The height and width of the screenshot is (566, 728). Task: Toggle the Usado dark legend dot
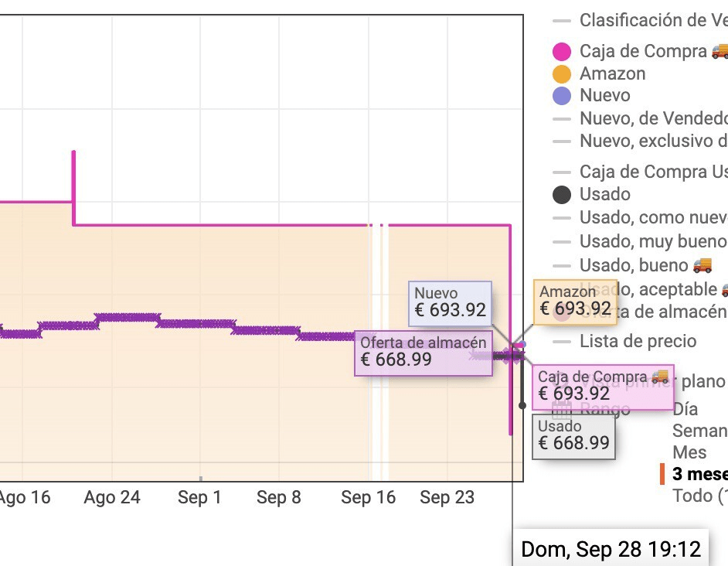coord(562,195)
